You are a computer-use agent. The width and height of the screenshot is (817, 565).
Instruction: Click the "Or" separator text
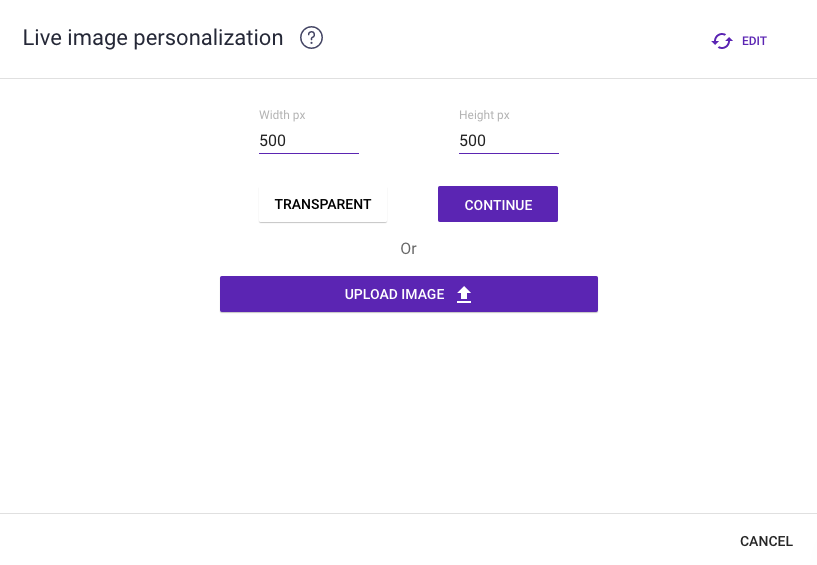click(408, 248)
